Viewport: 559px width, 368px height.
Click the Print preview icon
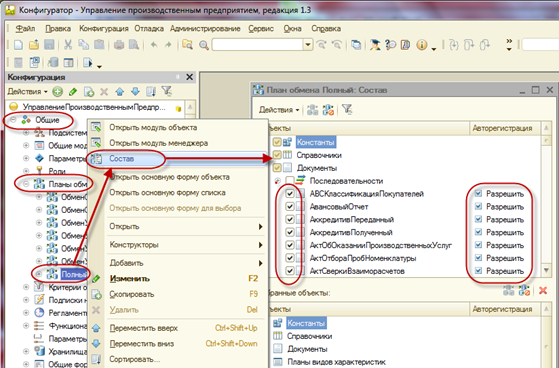pyautogui.click(x=134, y=45)
